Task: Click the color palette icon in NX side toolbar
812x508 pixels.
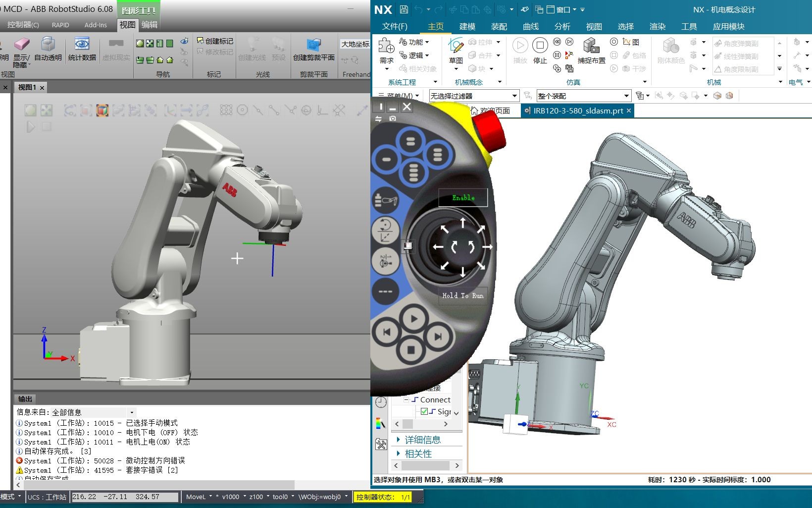Action: [x=381, y=422]
